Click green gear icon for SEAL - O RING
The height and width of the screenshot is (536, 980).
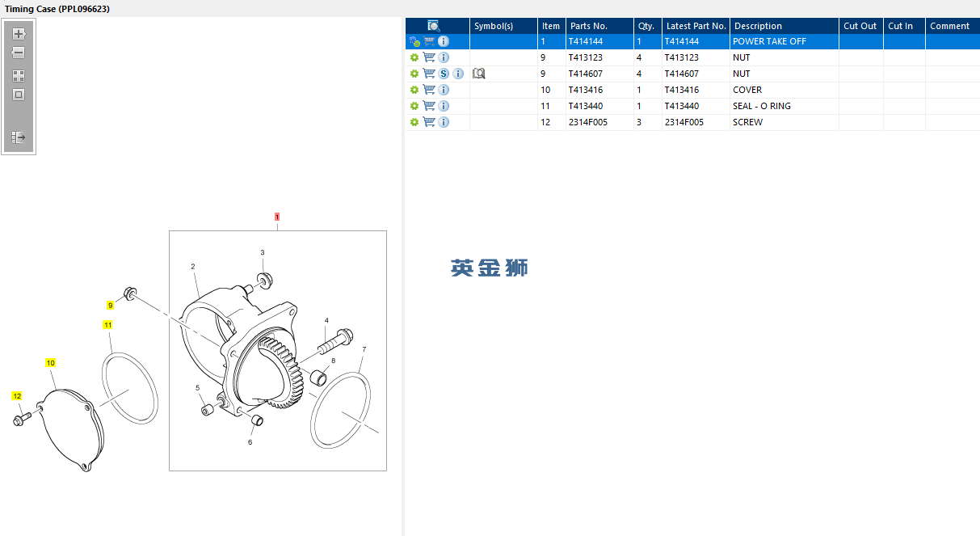tap(414, 106)
